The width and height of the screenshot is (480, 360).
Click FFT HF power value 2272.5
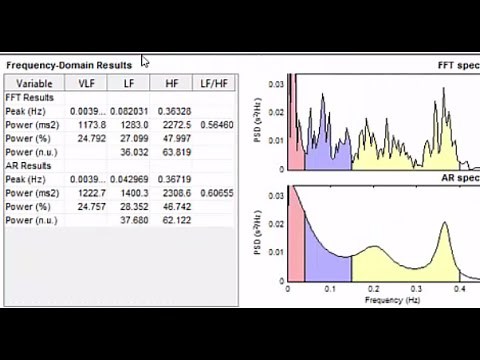177,125
